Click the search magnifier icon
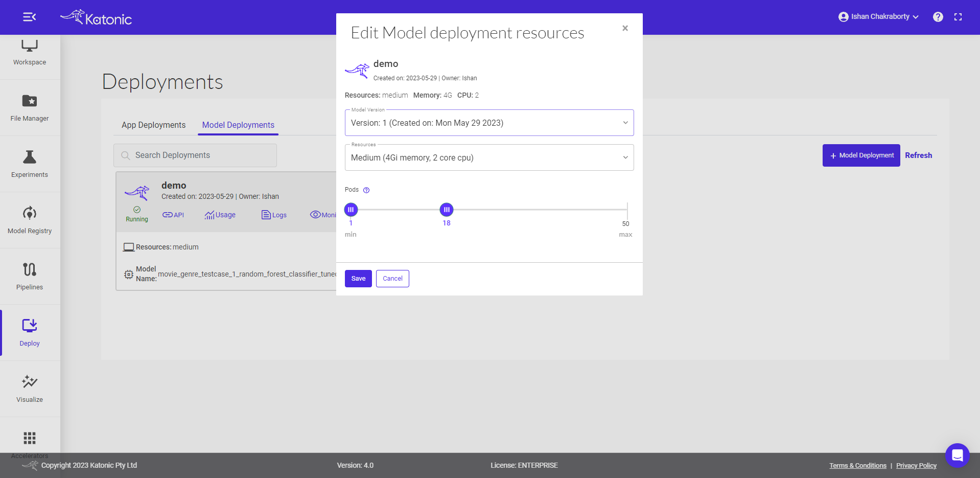 coord(126,155)
